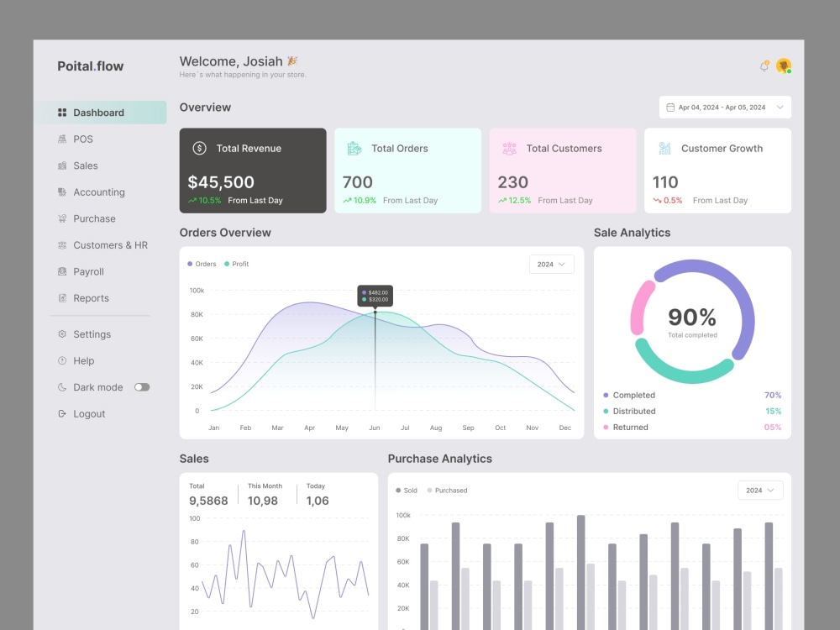Click the 10.9% change on Total Orders

360,201
